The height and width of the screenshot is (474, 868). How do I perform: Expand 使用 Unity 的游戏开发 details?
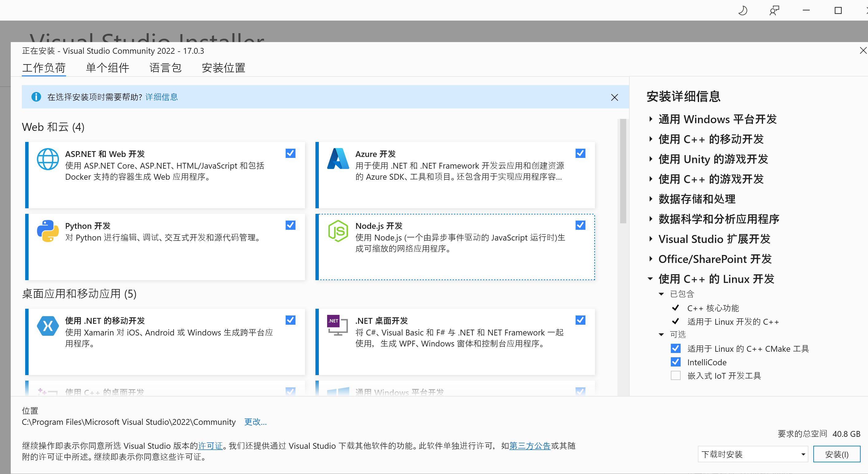coord(651,159)
